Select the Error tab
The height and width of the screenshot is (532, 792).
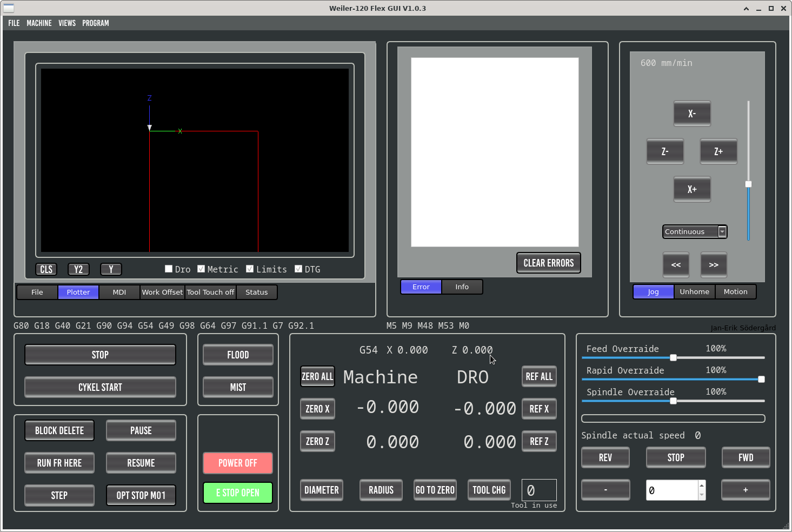coord(421,287)
